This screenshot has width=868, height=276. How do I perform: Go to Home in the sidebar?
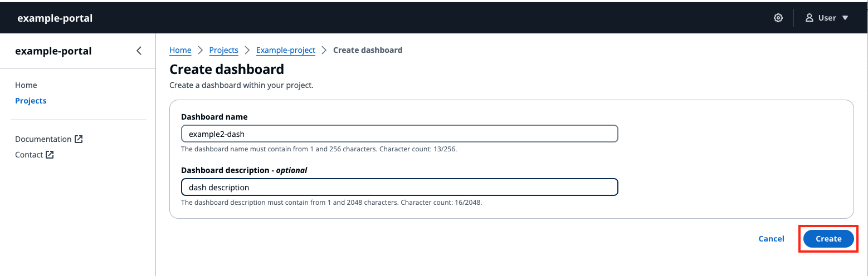pyautogui.click(x=26, y=85)
